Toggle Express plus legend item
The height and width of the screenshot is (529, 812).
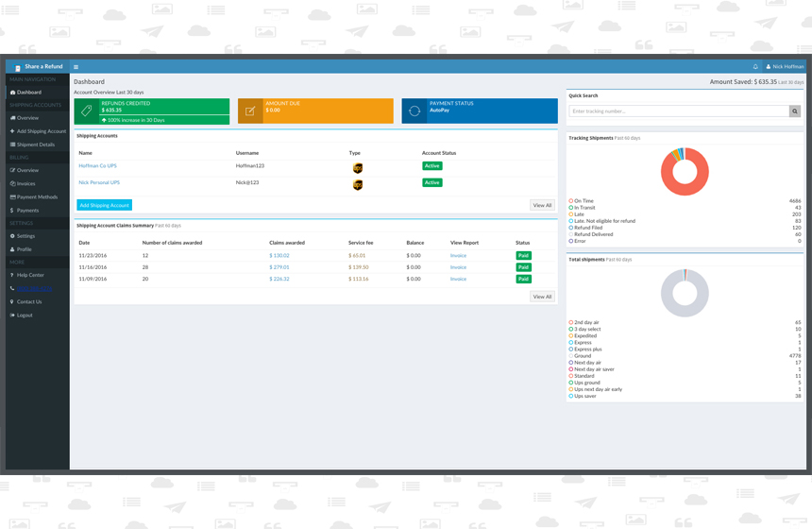click(x=585, y=350)
